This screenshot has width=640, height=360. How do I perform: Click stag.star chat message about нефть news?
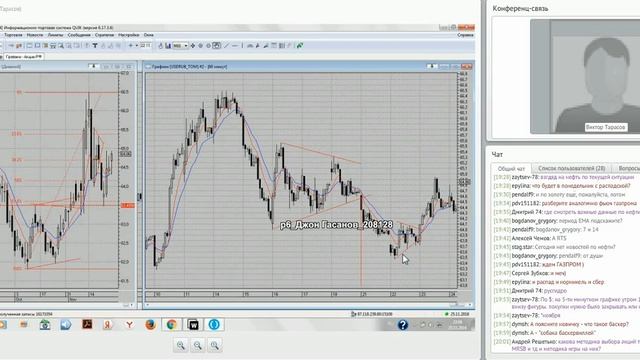pyautogui.click(x=554, y=247)
